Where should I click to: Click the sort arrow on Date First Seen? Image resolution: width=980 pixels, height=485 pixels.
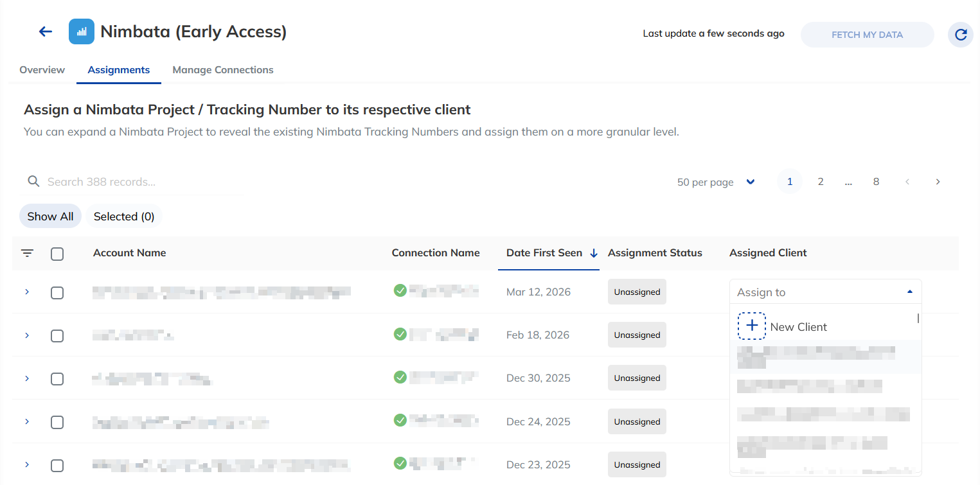593,253
